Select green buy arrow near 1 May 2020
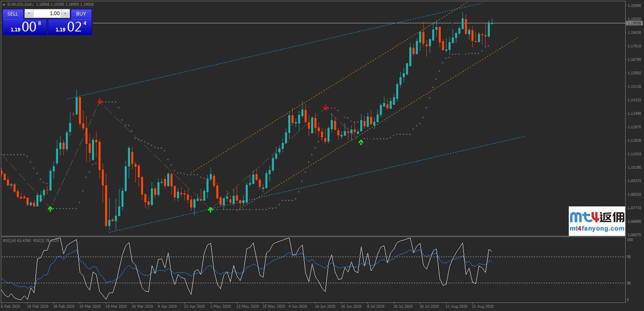Viewport: 644px width, 311px height. coord(210,210)
